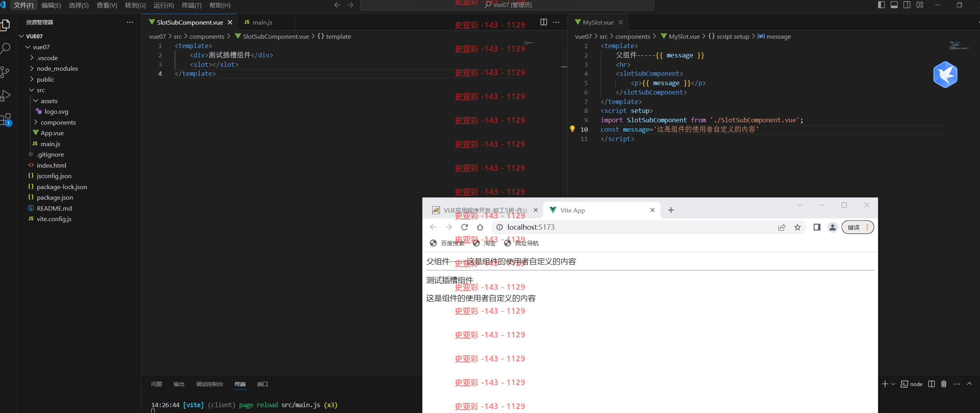Open the browser profile avatar

(833, 227)
